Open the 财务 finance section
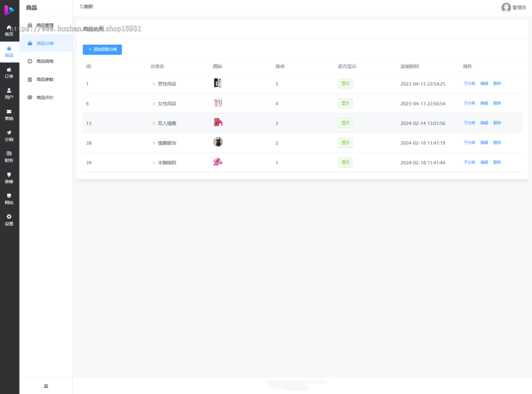Image resolution: width=532 pixels, height=394 pixels. [9, 157]
